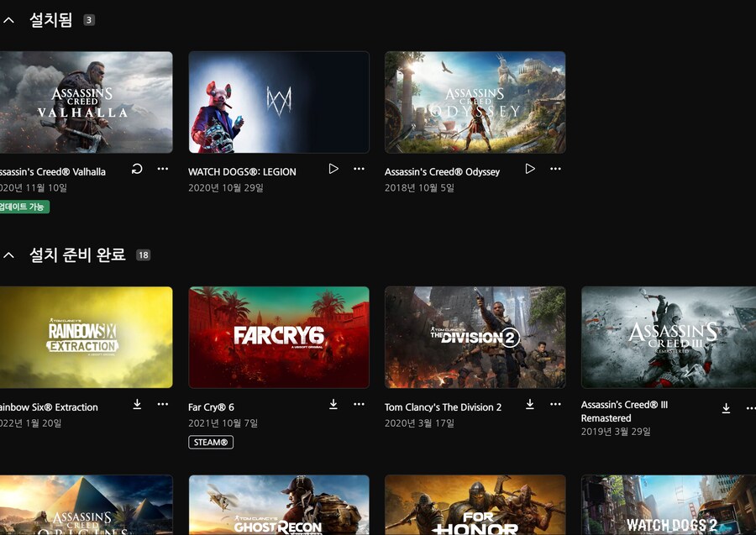This screenshot has height=535, width=756.
Task: Collapse the 설치됨 section
Action: point(9,20)
